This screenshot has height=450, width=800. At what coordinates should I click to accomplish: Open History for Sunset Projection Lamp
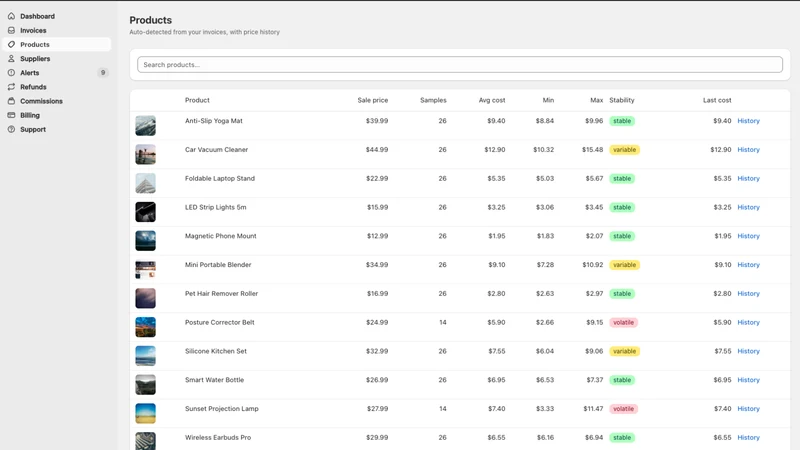click(748, 409)
